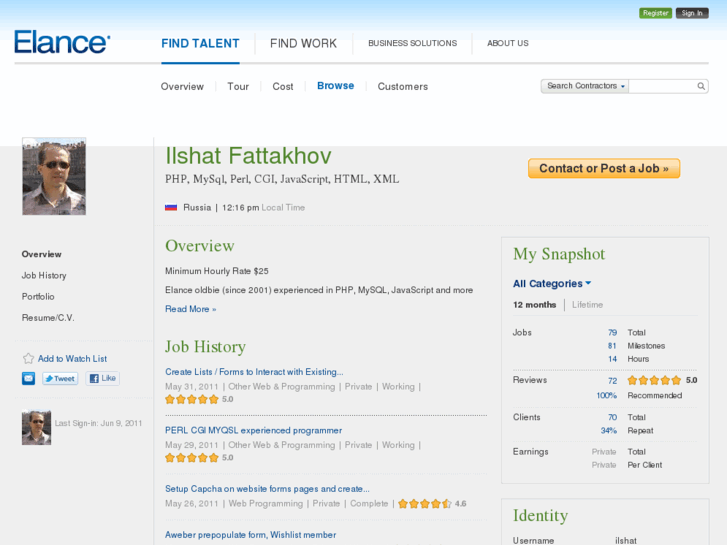Click the email envelope share icon

(28, 378)
